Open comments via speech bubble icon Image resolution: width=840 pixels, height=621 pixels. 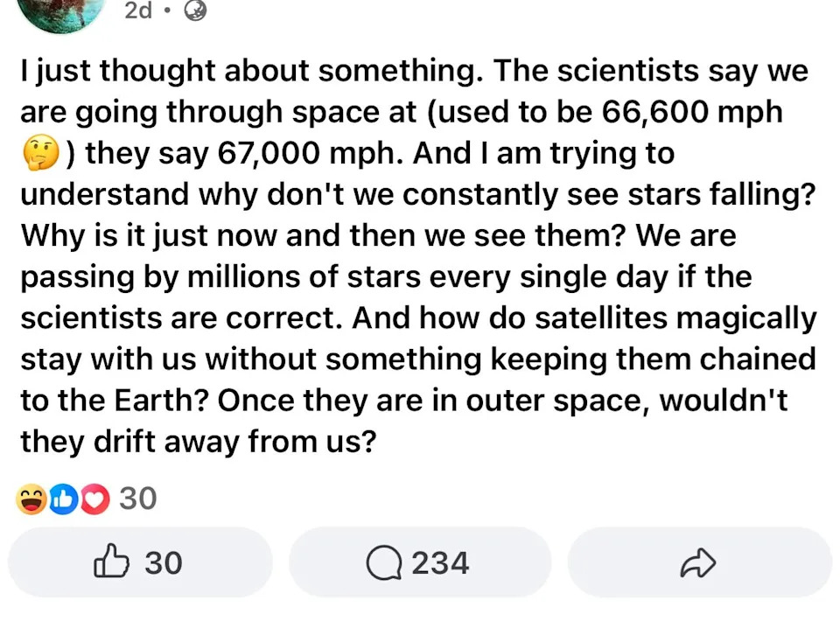383,563
